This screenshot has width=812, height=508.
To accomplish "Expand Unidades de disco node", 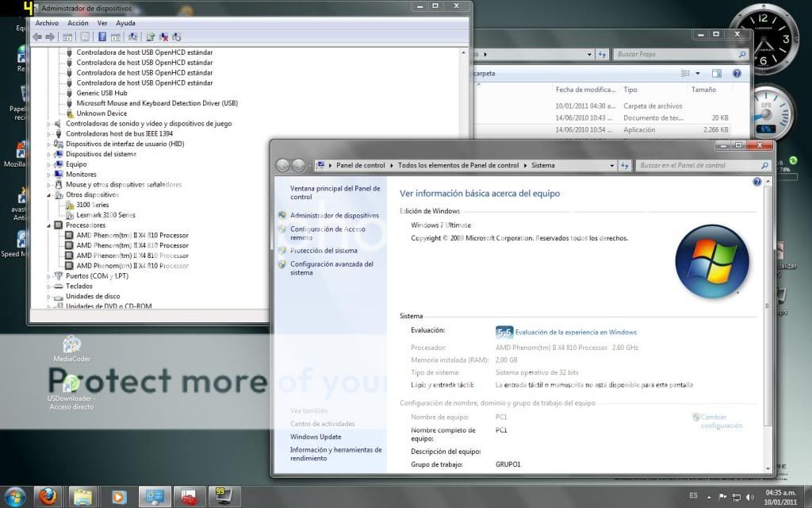I will pyautogui.click(x=49, y=297).
